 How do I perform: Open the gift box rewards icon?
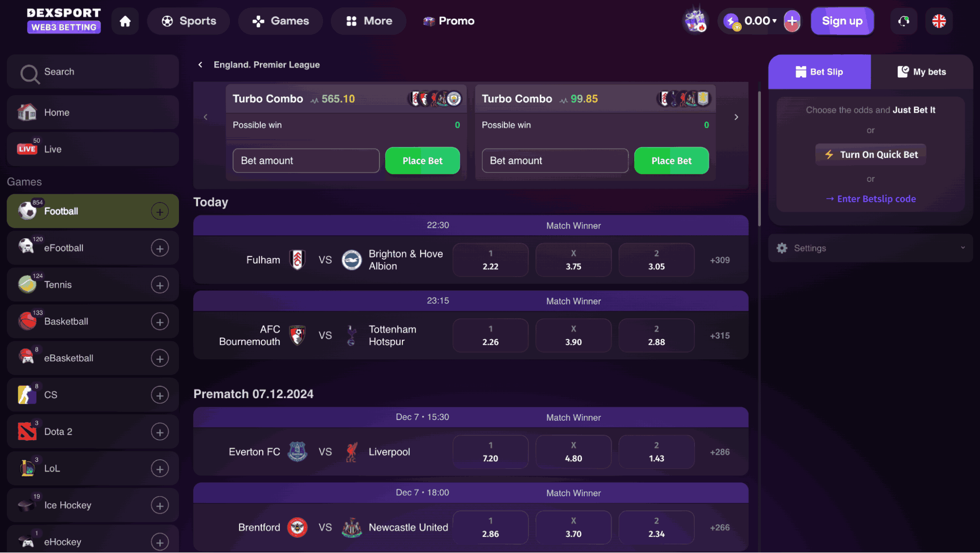click(695, 21)
